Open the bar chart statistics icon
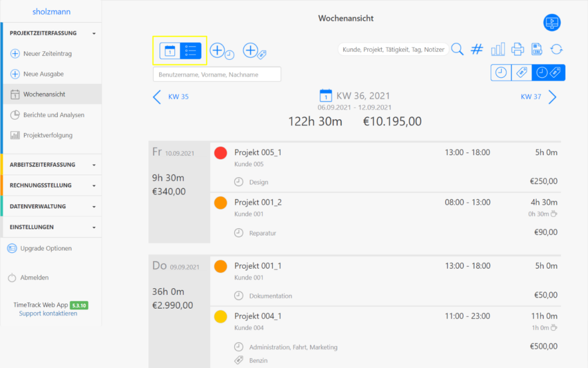588x368 pixels. (498, 50)
